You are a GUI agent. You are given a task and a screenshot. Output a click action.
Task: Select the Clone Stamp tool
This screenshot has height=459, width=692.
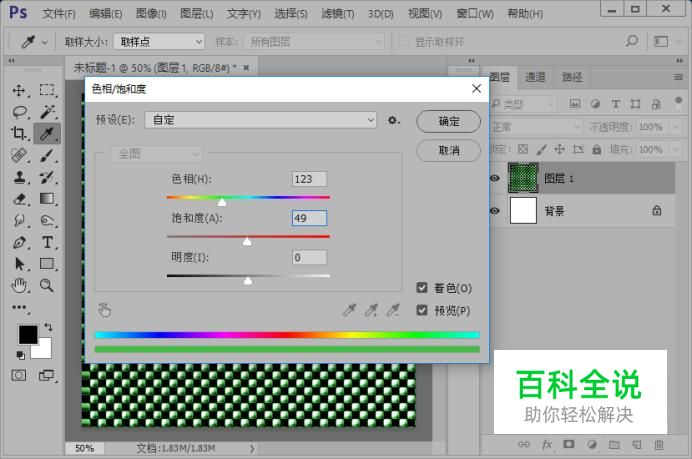click(x=19, y=177)
